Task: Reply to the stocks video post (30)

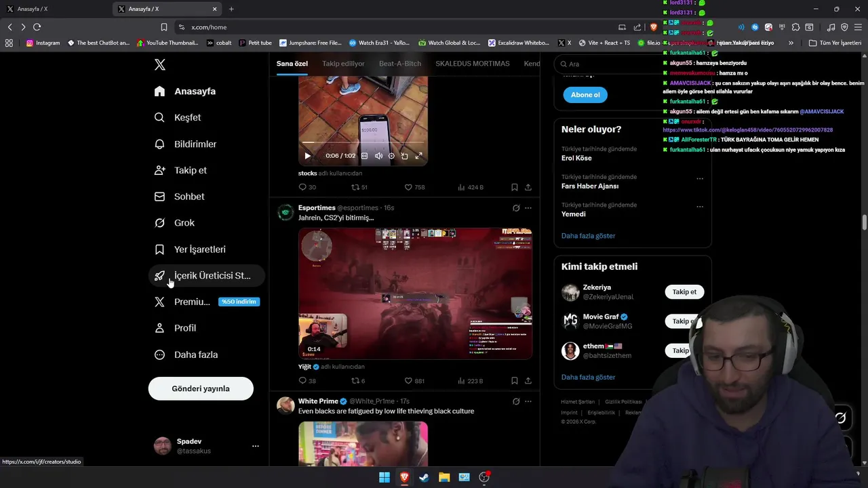Action: [307, 187]
